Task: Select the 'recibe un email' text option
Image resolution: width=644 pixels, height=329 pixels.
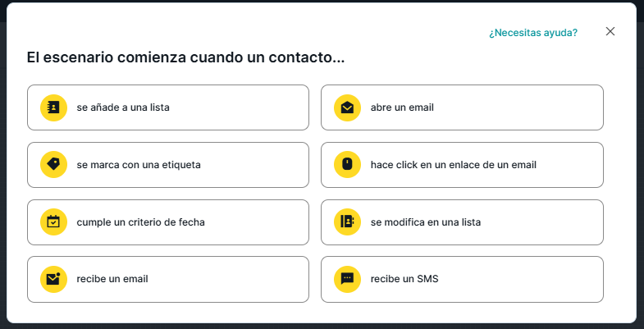Action: [112, 279]
